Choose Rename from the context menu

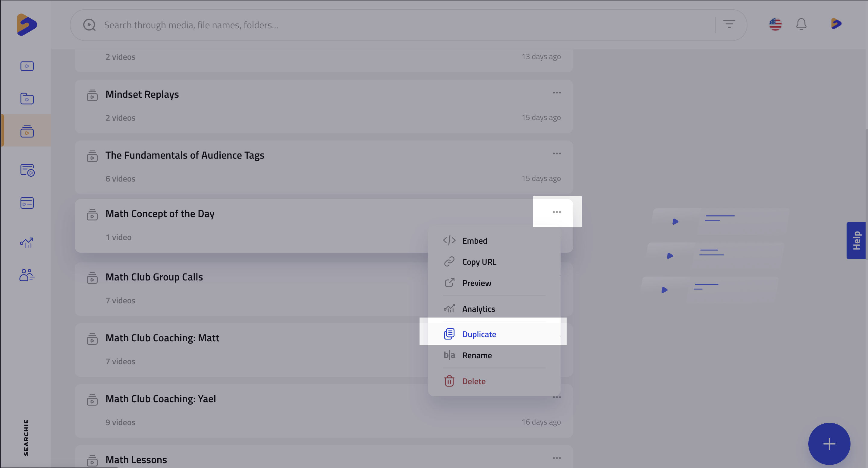pyautogui.click(x=477, y=355)
